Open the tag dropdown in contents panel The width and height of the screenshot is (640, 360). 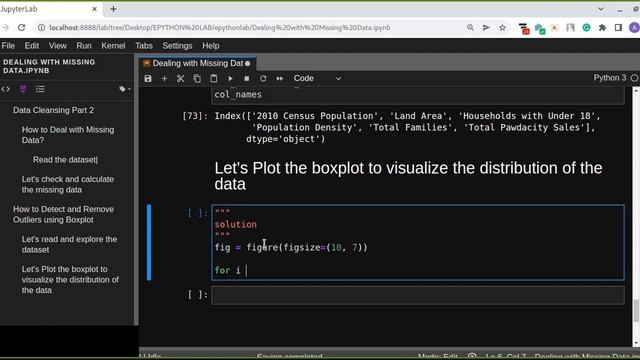click(x=124, y=89)
